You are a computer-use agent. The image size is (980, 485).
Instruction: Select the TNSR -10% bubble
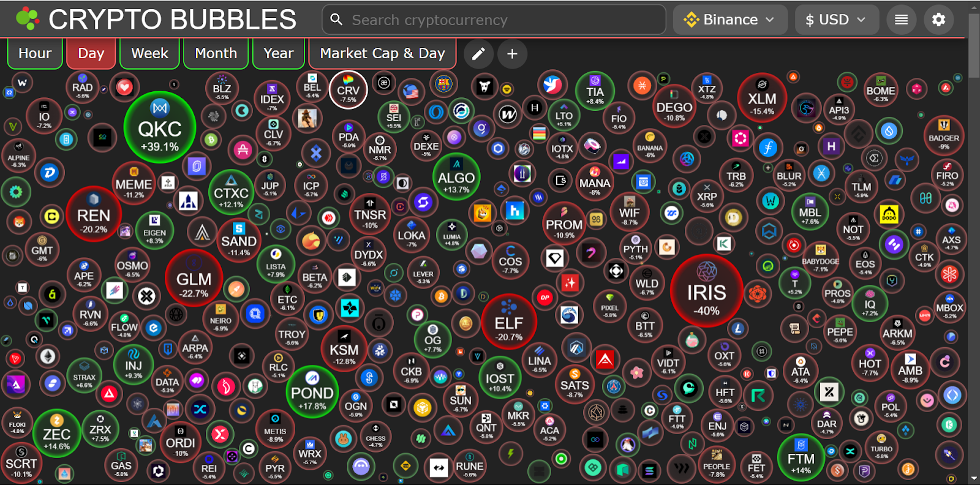pyautogui.click(x=370, y=213)
